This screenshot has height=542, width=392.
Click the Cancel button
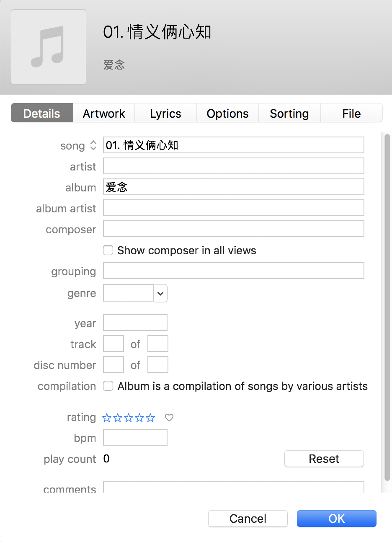(x=248, y=519)
